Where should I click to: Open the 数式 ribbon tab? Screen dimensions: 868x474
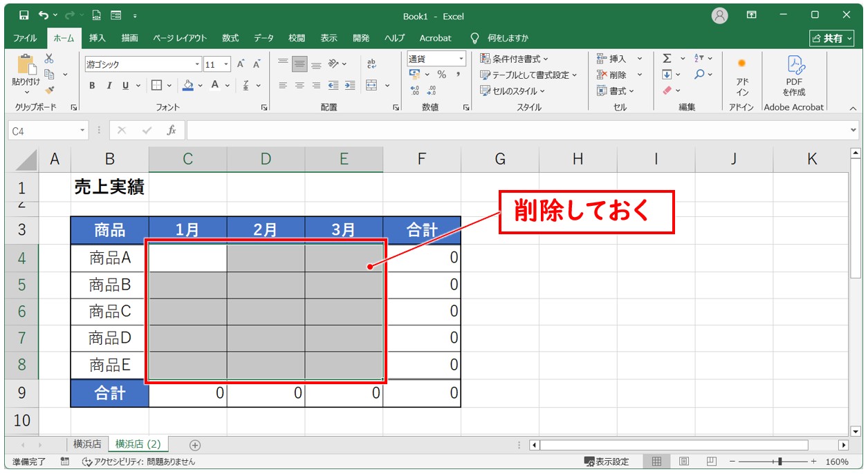(x=230, y=38)
